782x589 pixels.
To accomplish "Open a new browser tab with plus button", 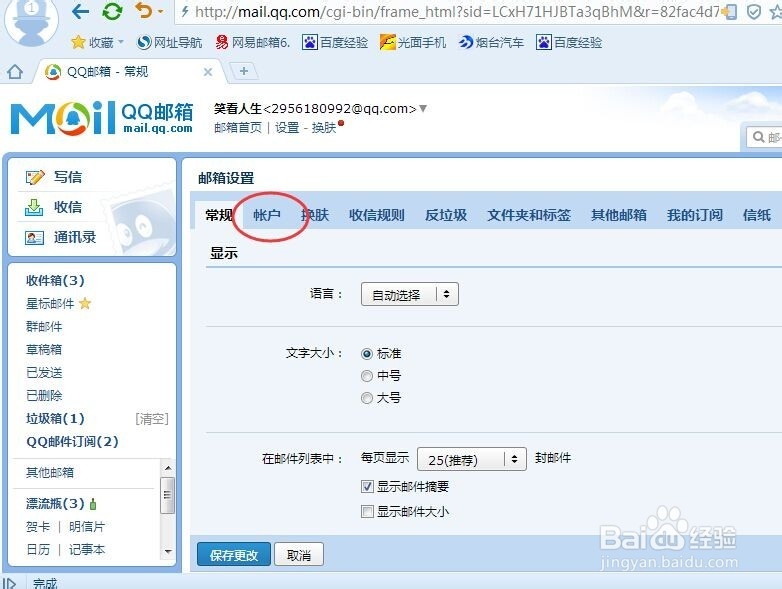I will click(243, 71).
